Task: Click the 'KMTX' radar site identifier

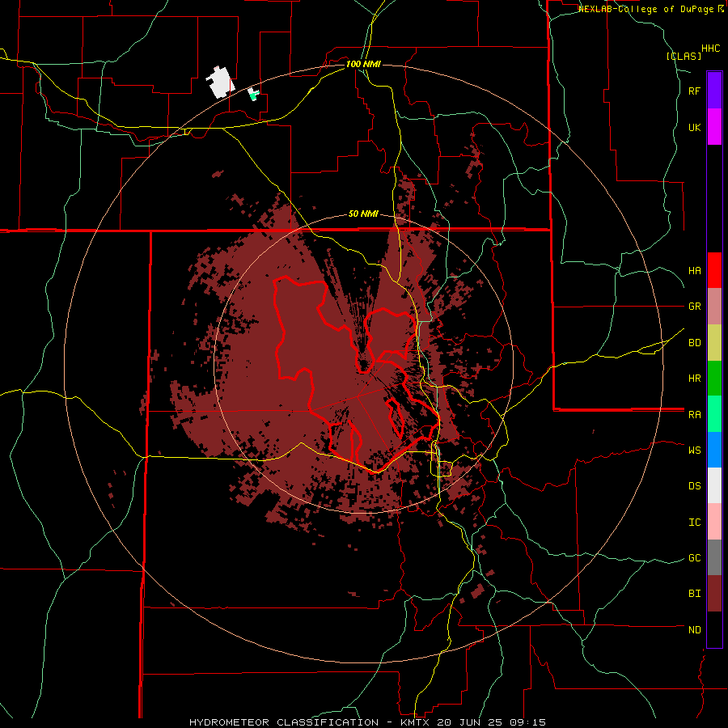Action: point(415,722)
